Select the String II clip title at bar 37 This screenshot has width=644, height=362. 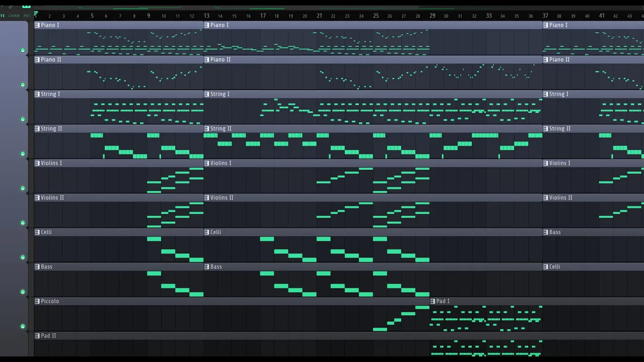[560, 129]
